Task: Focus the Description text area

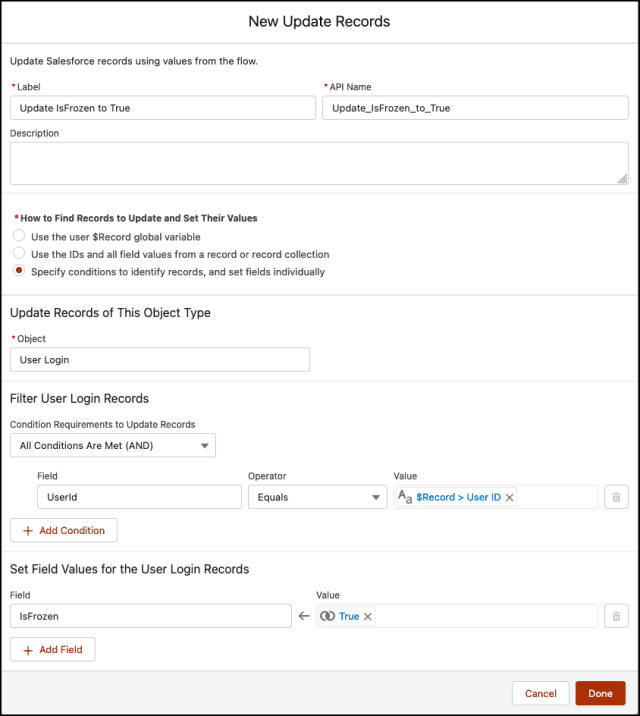Action: pyautogui.click(x=319, y=163)
